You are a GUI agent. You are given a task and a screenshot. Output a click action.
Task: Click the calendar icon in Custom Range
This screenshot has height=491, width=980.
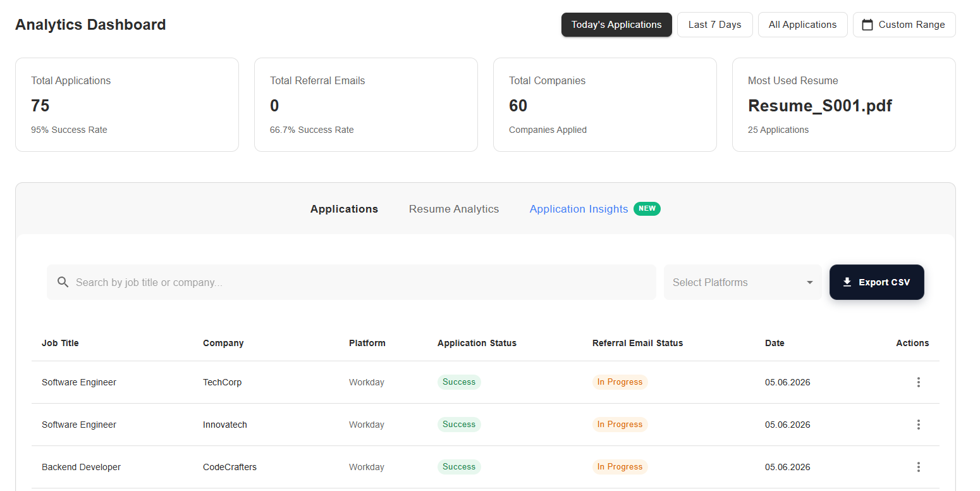(x=868, y=25)
